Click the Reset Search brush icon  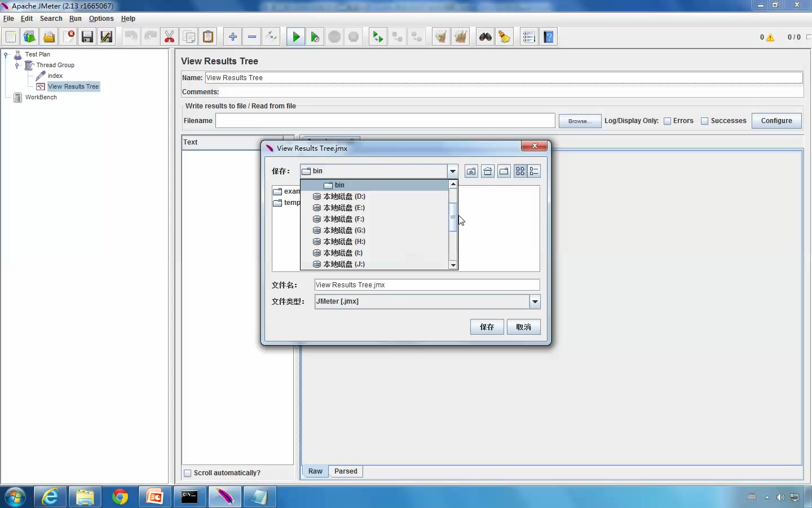505,37
